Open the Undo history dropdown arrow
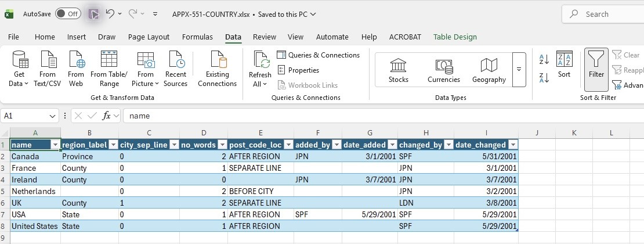This screenshot has width=644, height=244. pos(120,13)
